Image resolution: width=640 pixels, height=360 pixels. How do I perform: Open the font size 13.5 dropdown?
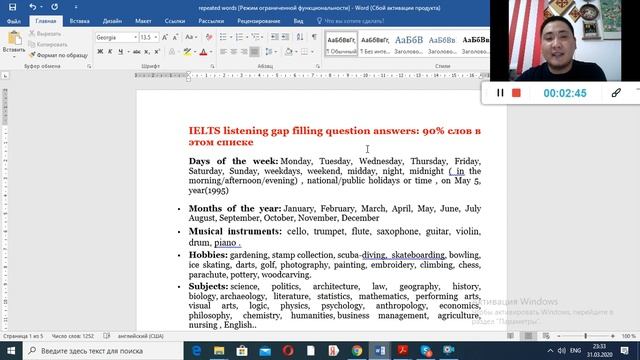156,38
